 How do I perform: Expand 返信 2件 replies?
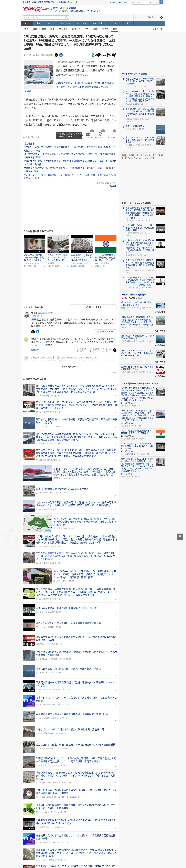[34, 350]
